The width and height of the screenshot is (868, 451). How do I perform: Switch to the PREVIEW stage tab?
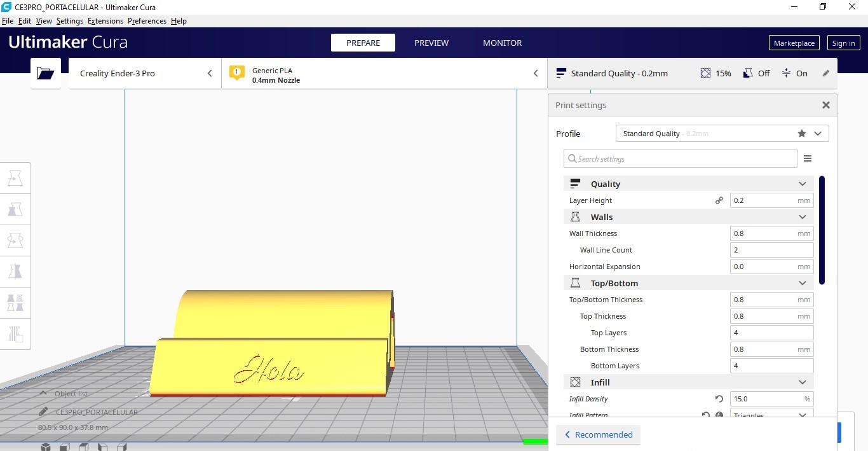(431, 43)
